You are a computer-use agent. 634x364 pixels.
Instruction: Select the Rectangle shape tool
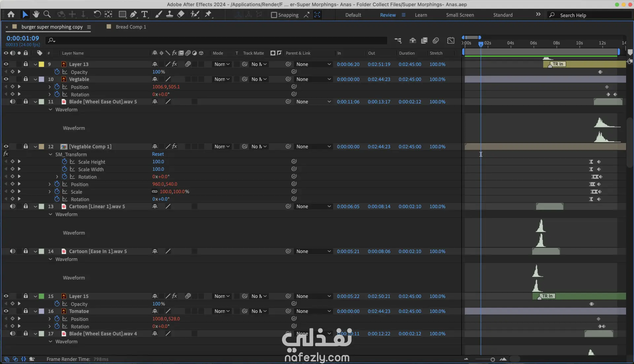point(122,14)
